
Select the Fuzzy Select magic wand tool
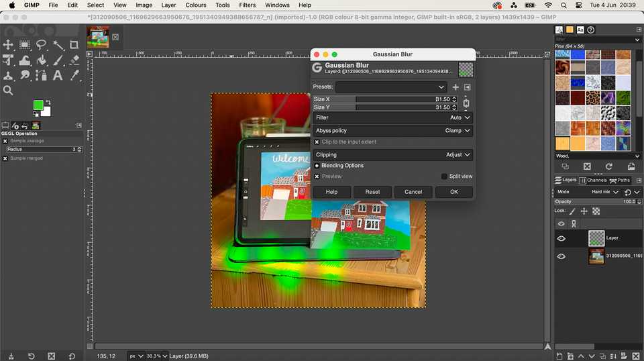[58, 45]
